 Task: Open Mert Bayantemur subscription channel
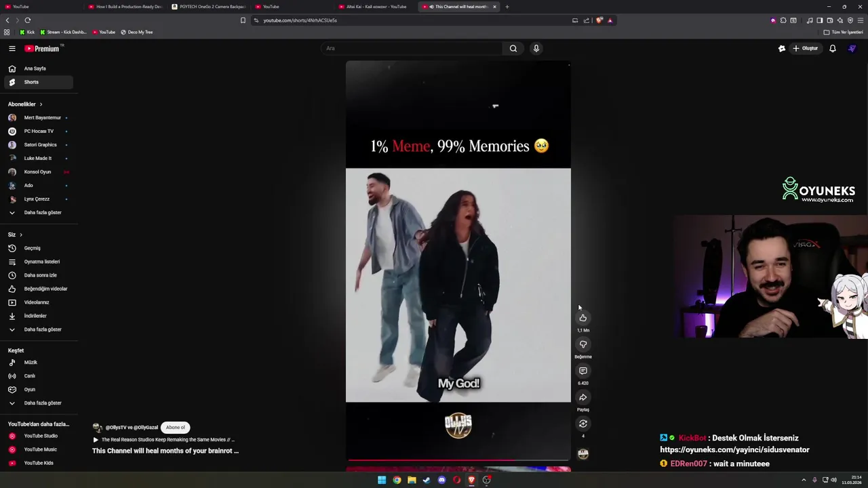point(38,117)
